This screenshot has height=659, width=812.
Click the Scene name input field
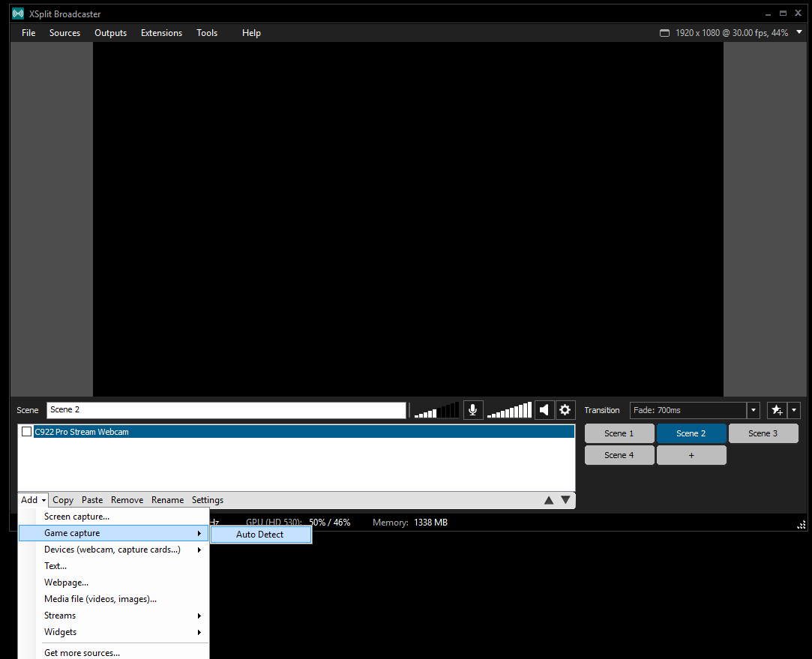[226, 410]
